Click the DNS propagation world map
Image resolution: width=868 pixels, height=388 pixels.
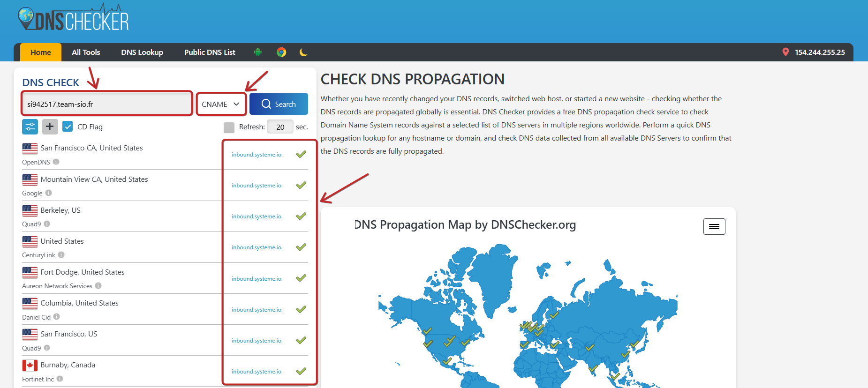coord(528,316)
